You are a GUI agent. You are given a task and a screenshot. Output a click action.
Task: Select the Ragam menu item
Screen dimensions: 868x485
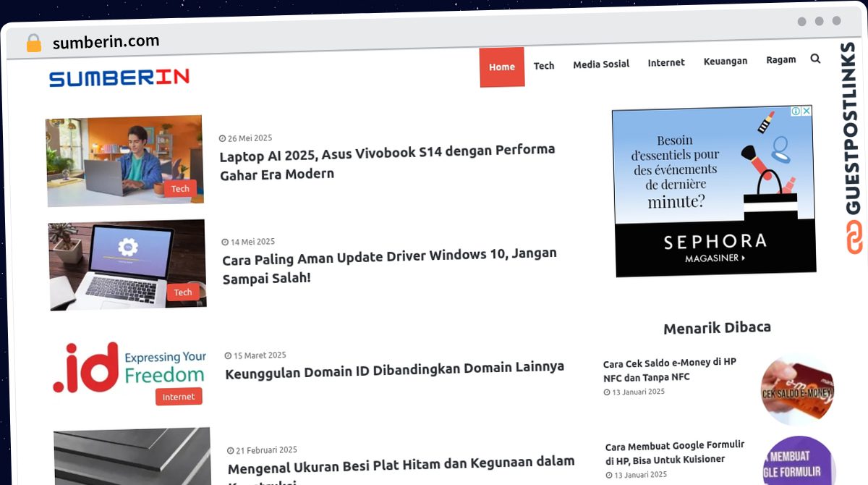click(781, 59)
